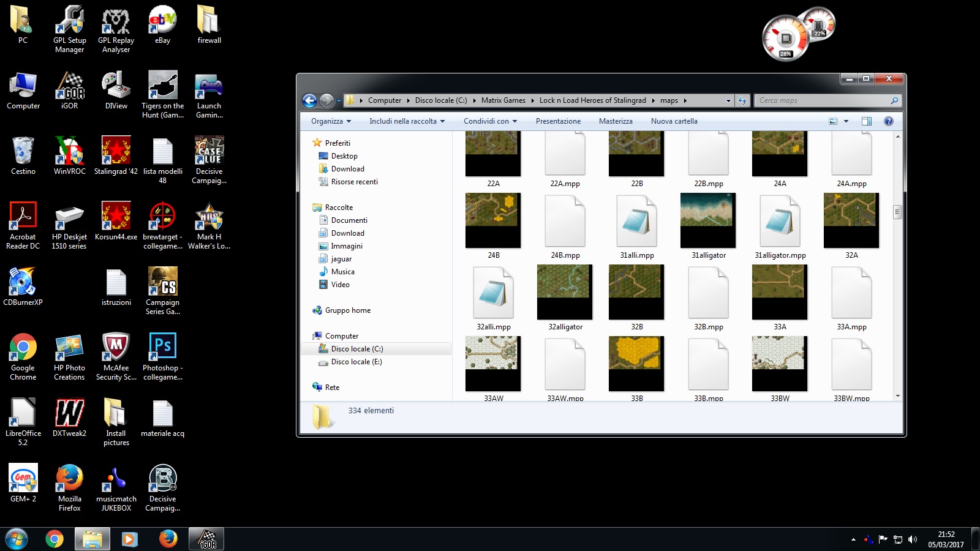This screenshot has height=551, width=980.
Task: Open Risorse recenti in navigation pane
Action: (x=354, y=182)
